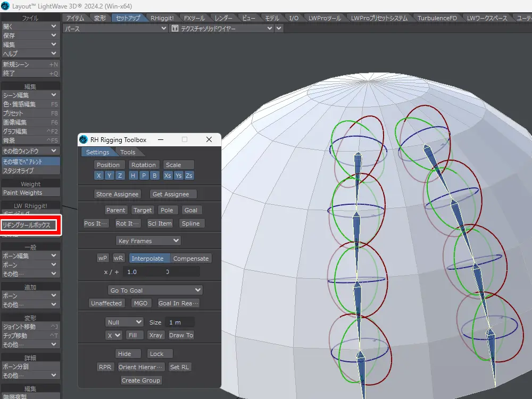Toggle the X position channel button
Image resolution: width=532 pixels, height=399 pixels.
click(x=99, y=176)
